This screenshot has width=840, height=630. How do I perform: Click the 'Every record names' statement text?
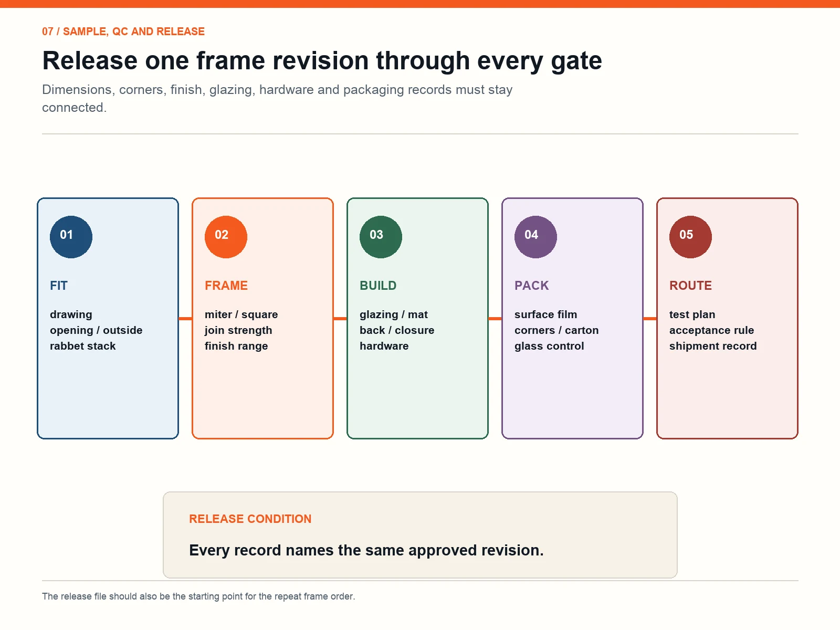pos(366,550)
